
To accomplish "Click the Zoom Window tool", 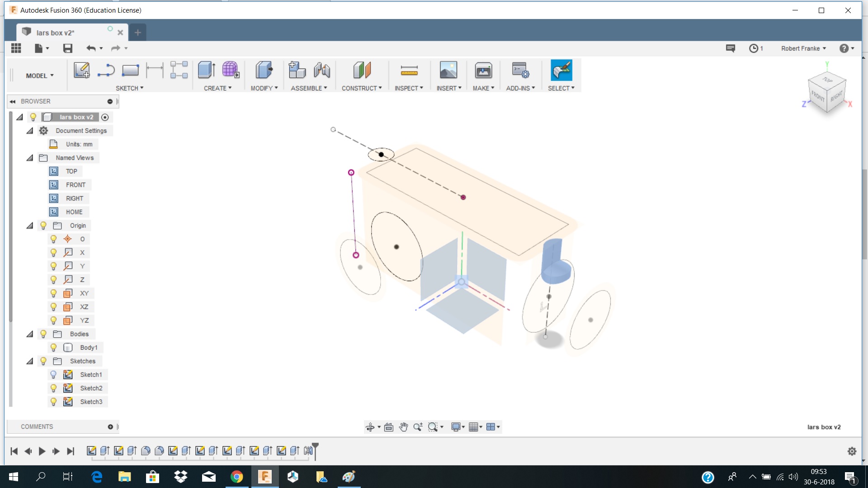I will click(433, 427).
